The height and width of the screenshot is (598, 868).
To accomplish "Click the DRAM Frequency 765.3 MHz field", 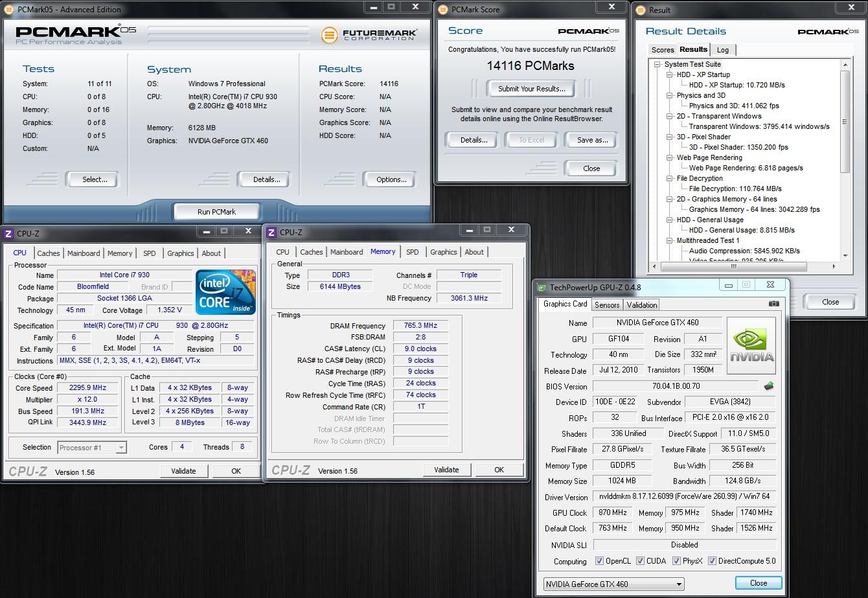I will click(x=420, y=326).
